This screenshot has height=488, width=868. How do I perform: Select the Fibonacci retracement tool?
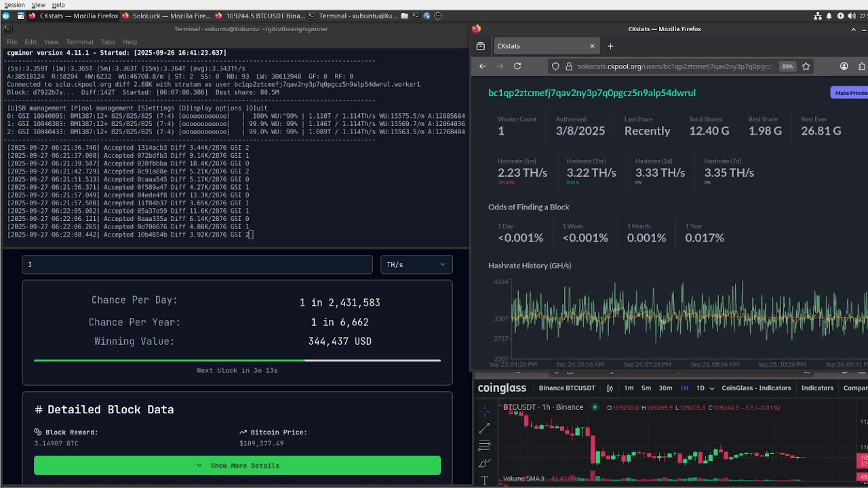484,446
